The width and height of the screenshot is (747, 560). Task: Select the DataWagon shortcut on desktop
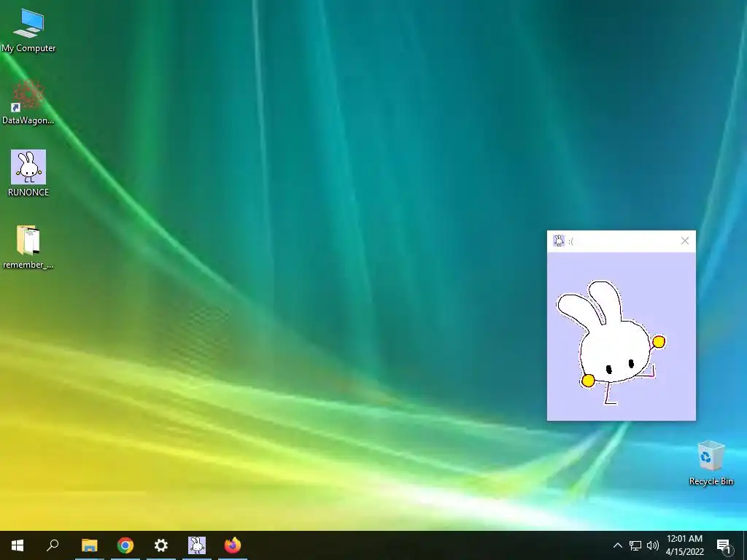click(x=28, y=102)
